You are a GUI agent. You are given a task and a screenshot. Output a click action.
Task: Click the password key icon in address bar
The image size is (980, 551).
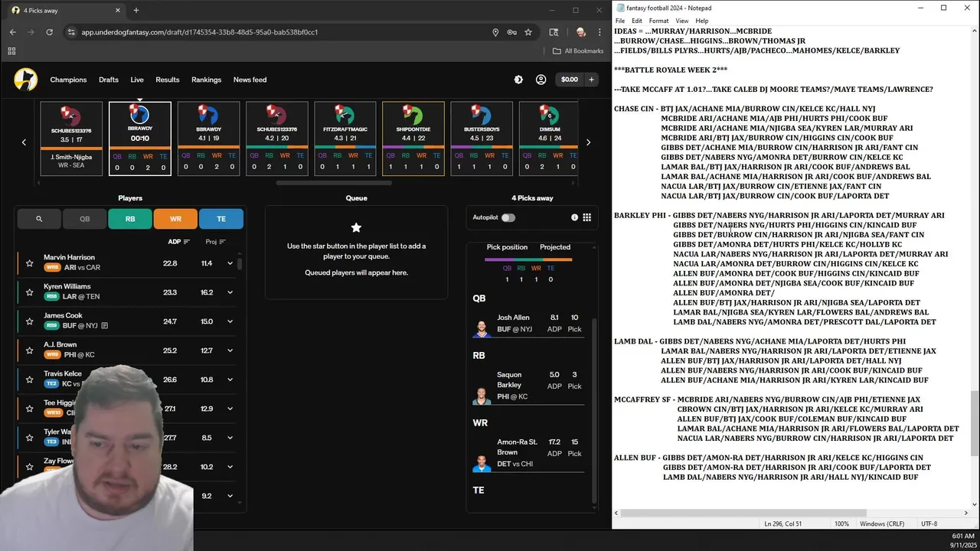pyautogui.click(x=511, y=32)
